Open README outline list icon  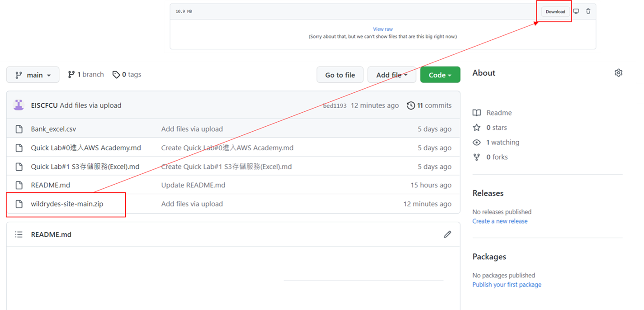[x=19, y=234]
